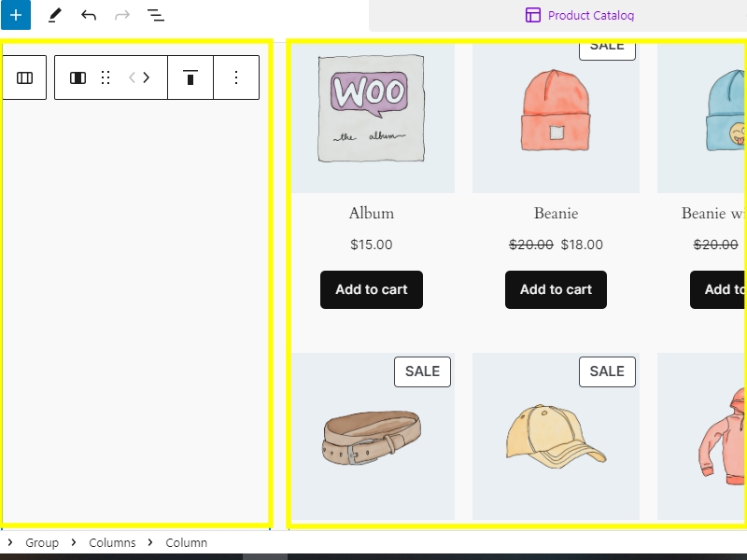747x560 pixels.
Task: Click the Redo arrow
Action: [122, 15]
